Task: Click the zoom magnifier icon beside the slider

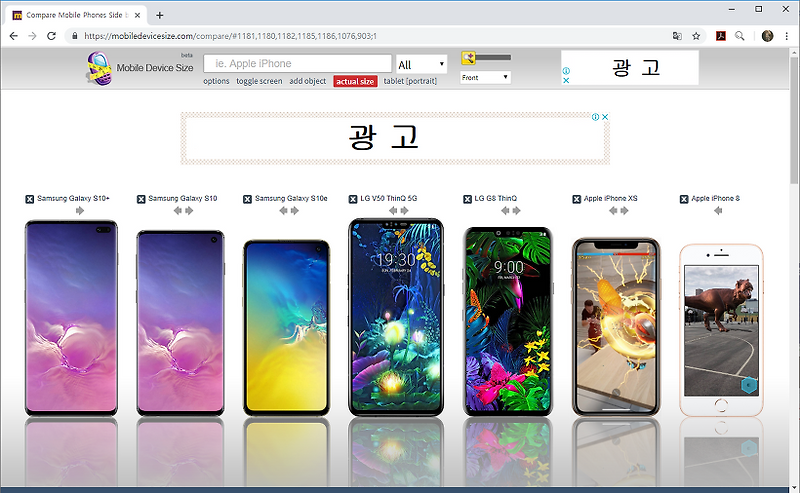Action: coord(468,58)
